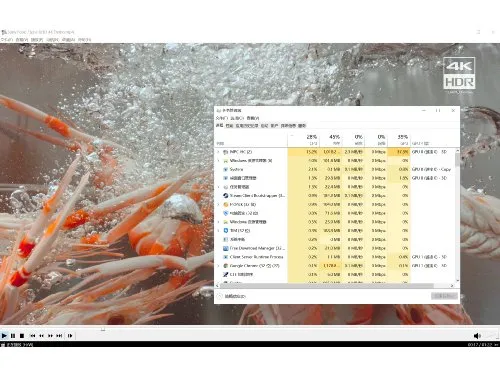Step forward one frame in the player
This screenshot has height=375, width=500.
coord(70,335)
